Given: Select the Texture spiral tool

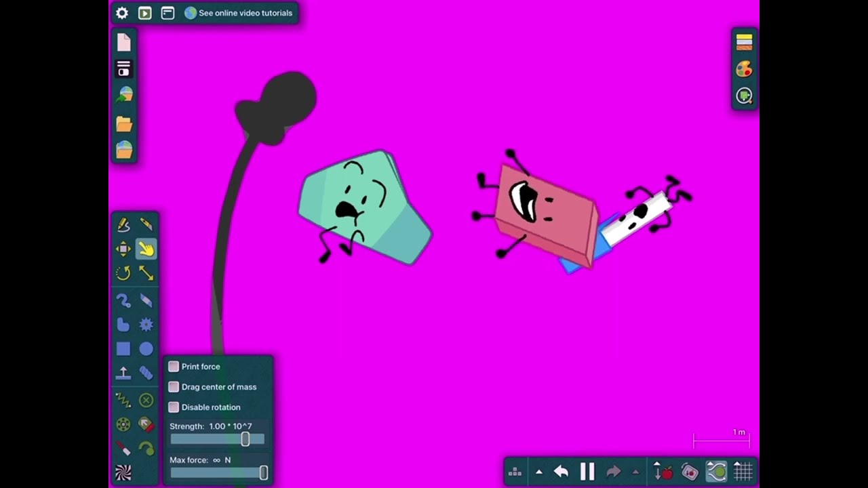Looking at the screenshot, I should 123,472.
